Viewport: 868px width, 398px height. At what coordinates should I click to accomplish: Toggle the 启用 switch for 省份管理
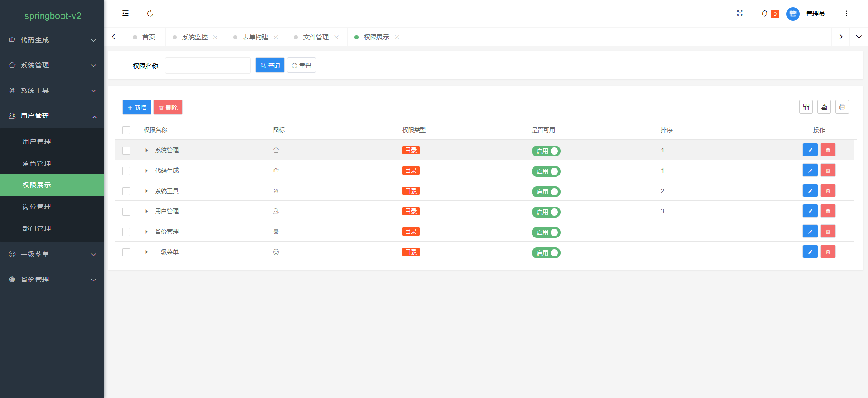pyautogui.click(x=546, y=232)
